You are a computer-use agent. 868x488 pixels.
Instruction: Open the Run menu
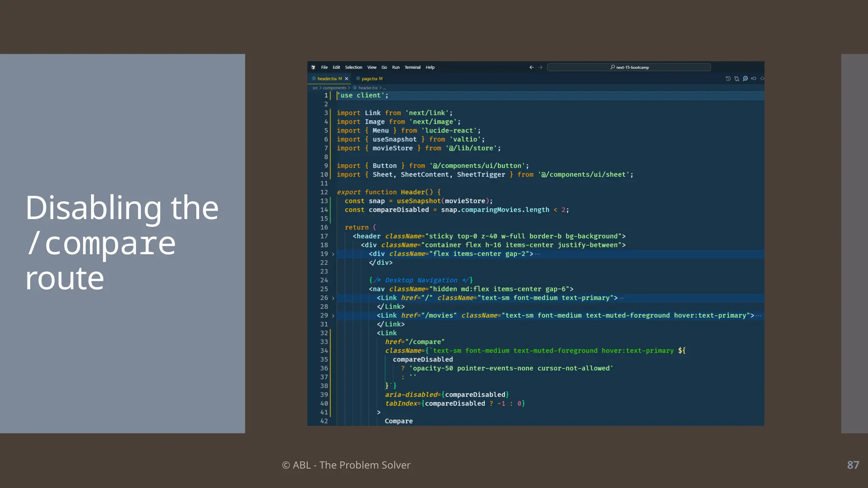[x=395, y=67]
